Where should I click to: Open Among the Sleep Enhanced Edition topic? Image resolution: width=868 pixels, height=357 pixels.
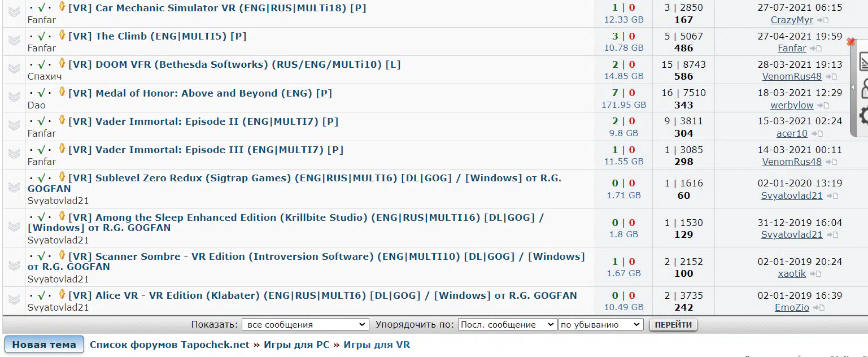pyautogui.click(x=285, y=223)
